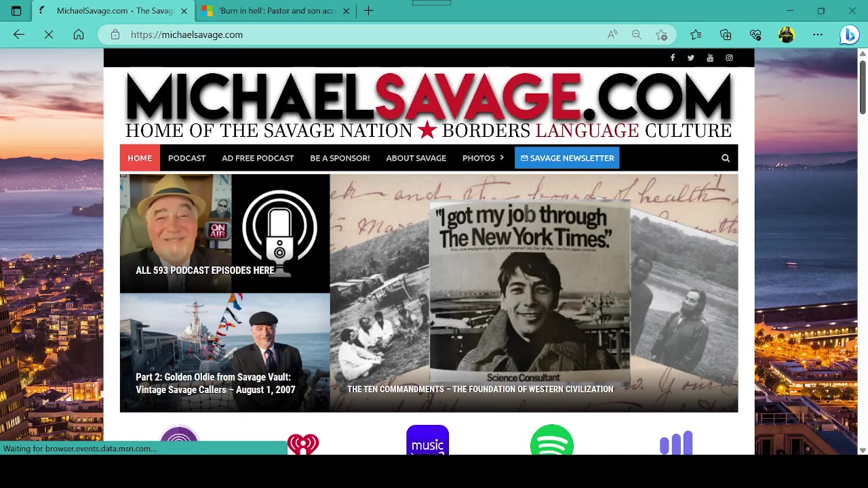
Task: Open BE A SPONSOR! menu item
Action: pyautogui.click(x=340, y=158)
